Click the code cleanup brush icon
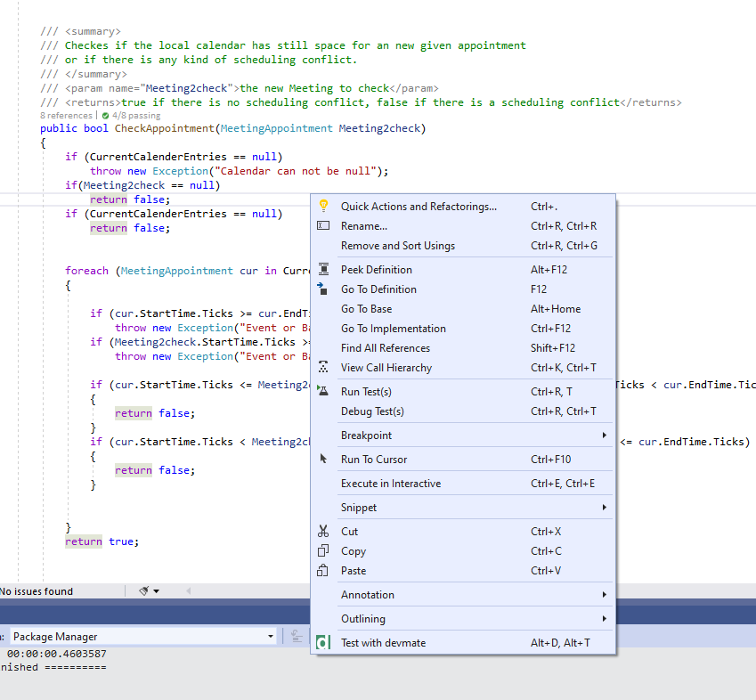The height and width of the screenshot is (700, 756). click(143, 591)
